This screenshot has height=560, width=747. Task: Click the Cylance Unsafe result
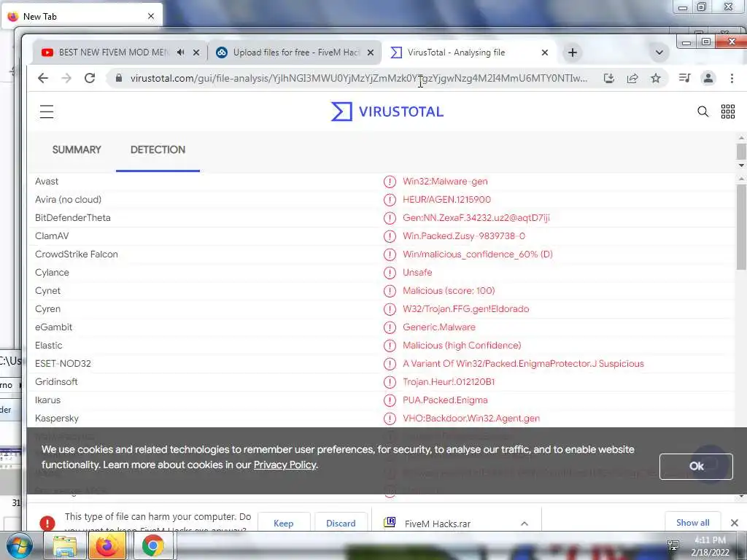[417, 273]
